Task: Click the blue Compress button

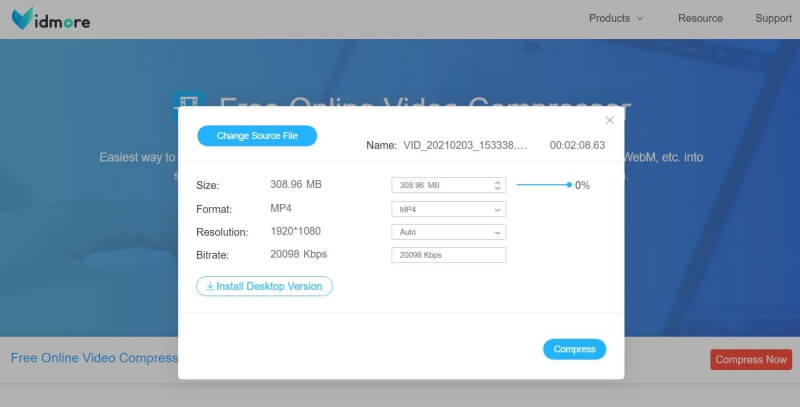Action: (574, 349)
